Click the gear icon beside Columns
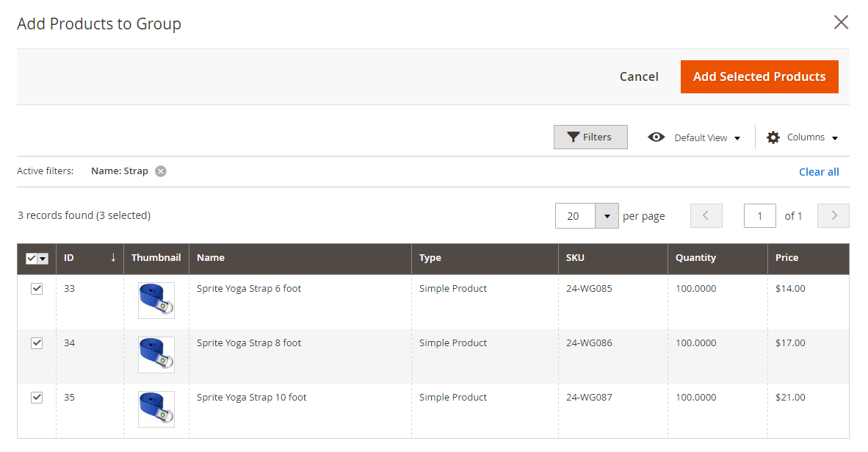The height and width of the screenshot is (452, 868). tap(773, 137)
